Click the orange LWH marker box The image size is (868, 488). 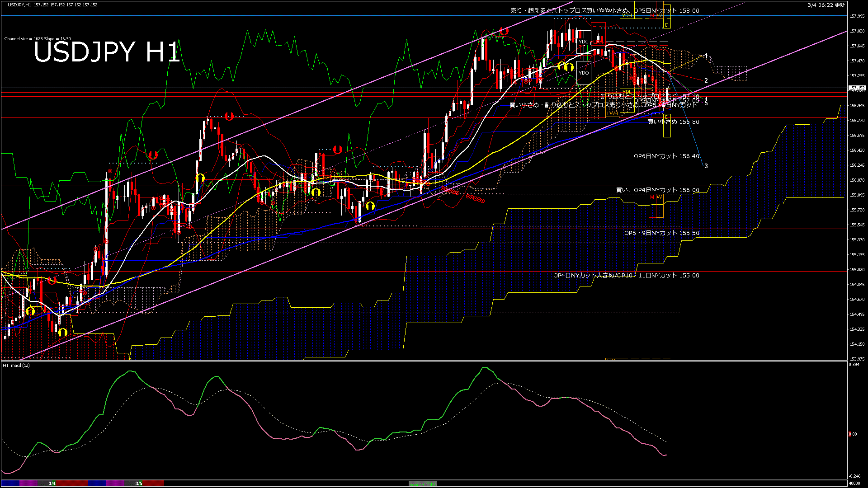612,113
